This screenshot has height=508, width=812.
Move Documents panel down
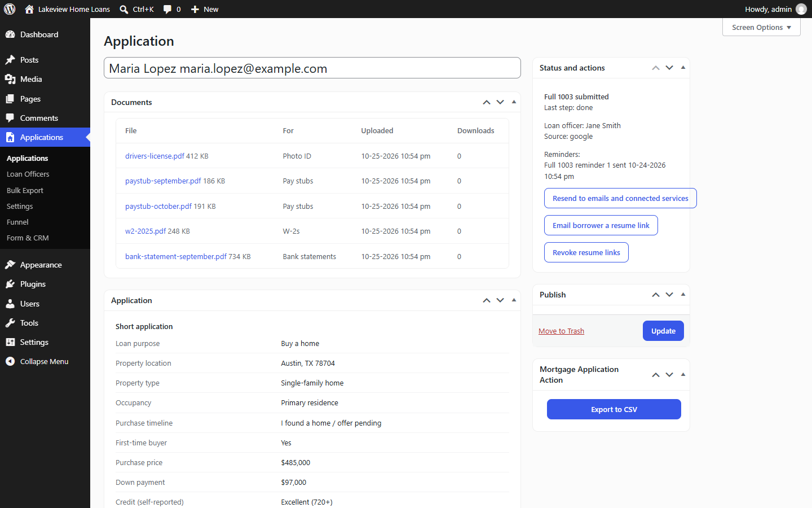point(500,102)
